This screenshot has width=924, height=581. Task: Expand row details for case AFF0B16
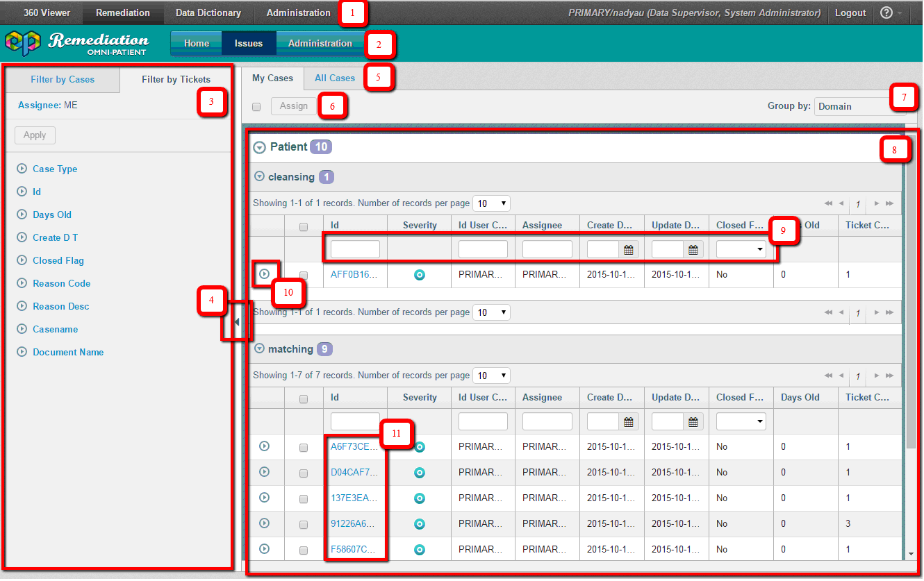[x=264, y=274]
